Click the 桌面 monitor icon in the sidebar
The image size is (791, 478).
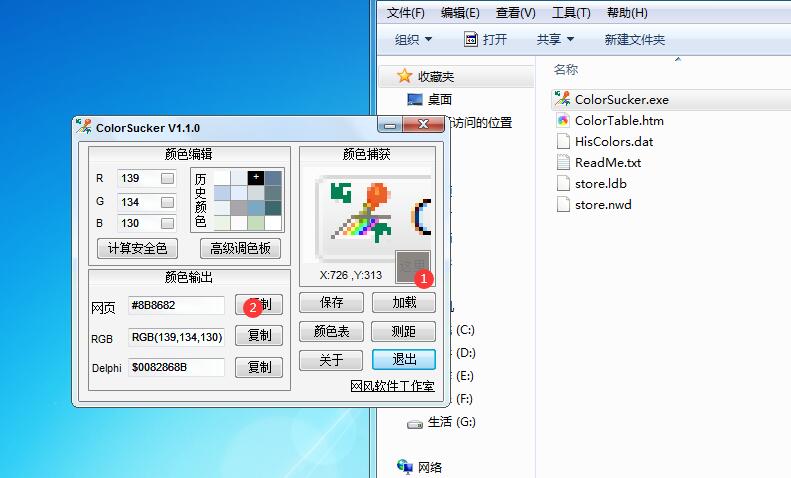[x=415, y=99]
